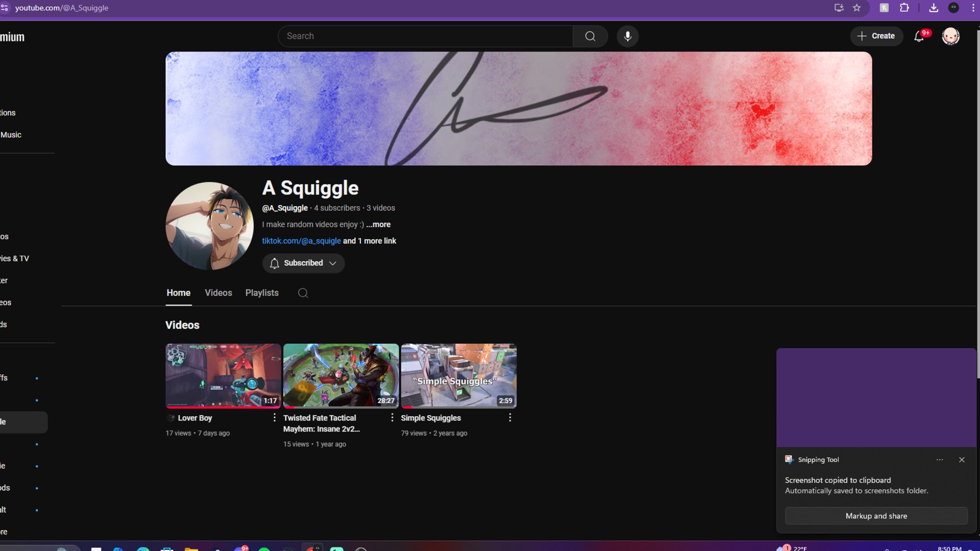Open the account avatar menu

tap(950, 36)
